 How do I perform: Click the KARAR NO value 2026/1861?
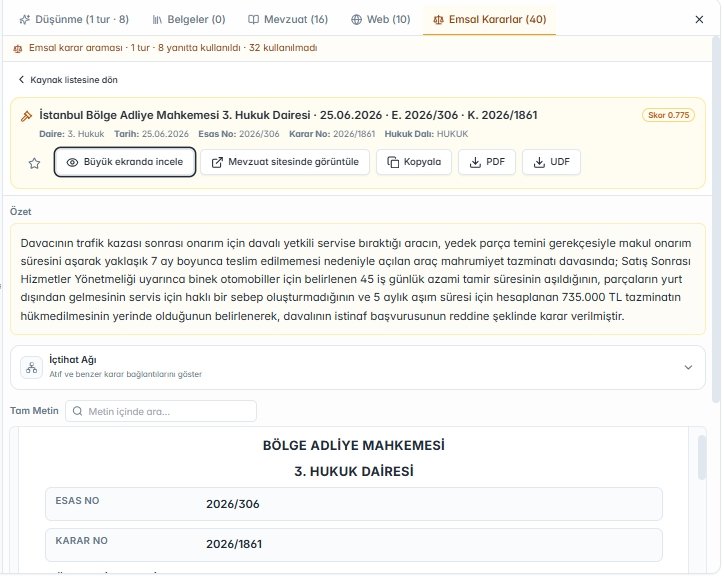tap(234, 544)
